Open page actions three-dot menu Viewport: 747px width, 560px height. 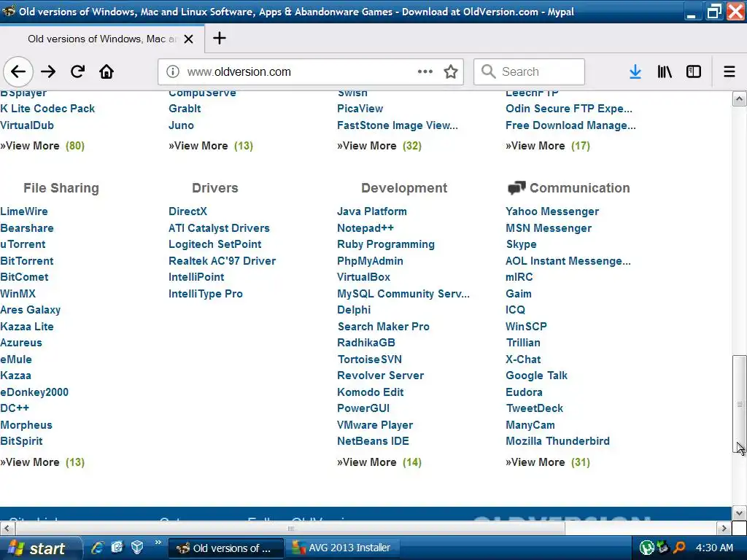[x=425, y=72]
